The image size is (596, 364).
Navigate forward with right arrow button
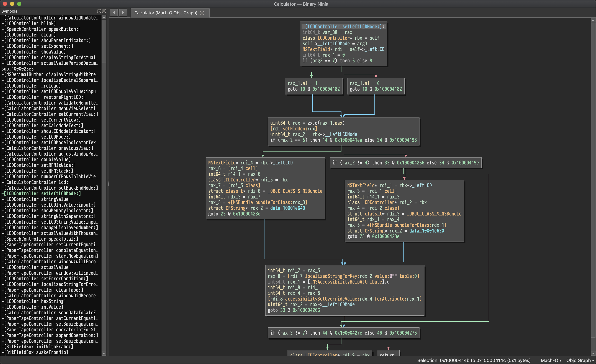click(123, 13)
